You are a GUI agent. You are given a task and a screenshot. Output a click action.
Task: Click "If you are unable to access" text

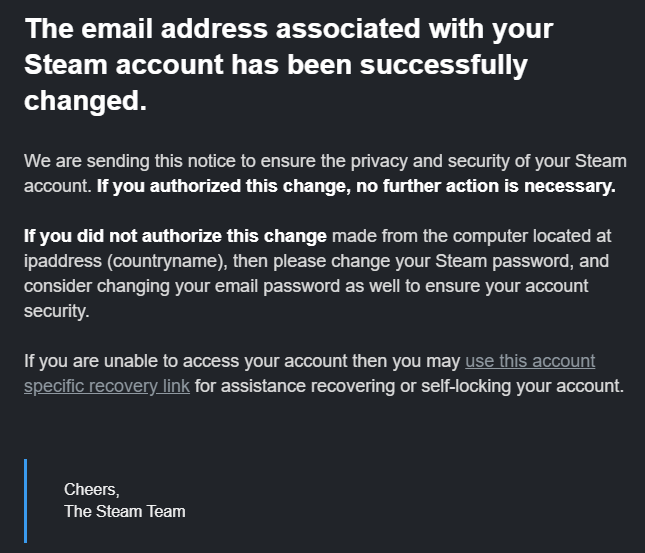[125, 361]
